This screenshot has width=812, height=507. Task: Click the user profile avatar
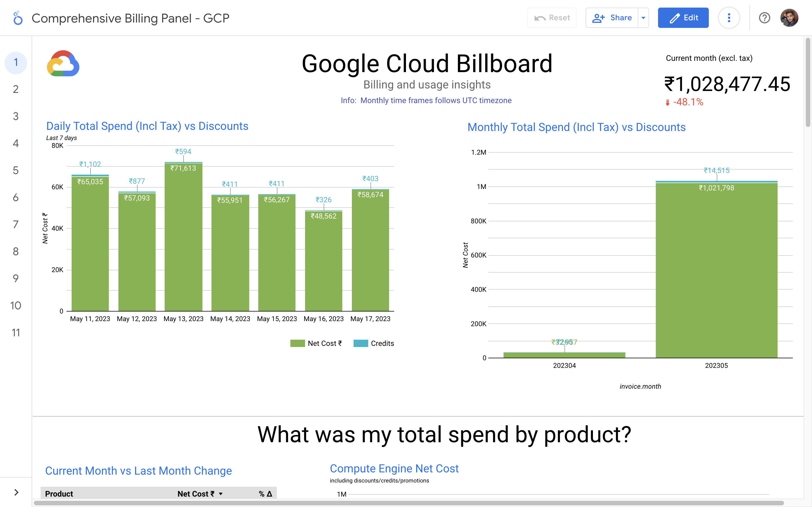(789, 18)
